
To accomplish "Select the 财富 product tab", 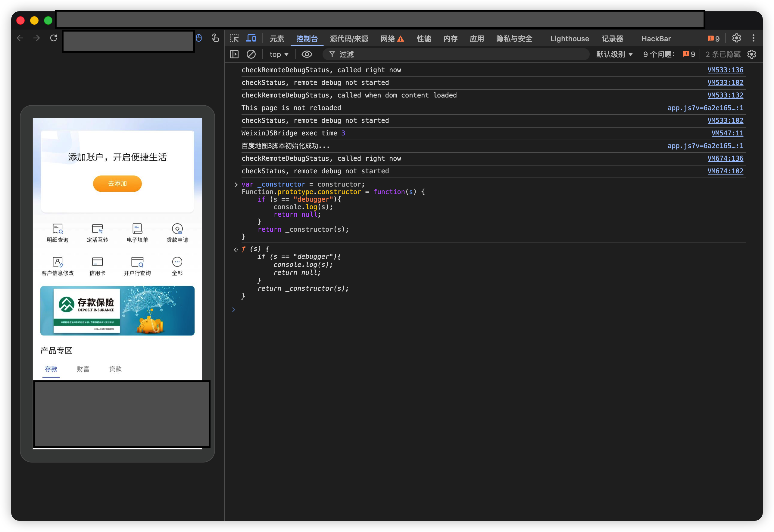I will pyautogui.click(x=83, y=369).
